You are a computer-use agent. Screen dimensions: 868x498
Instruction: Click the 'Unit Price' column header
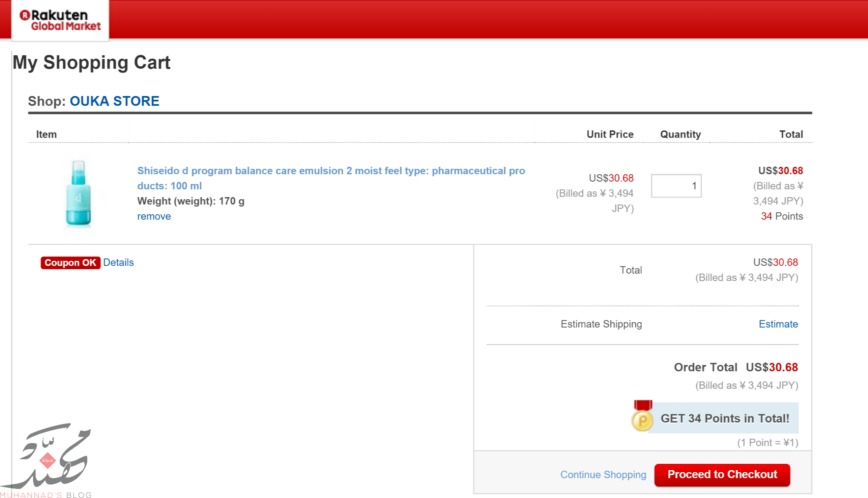(610, 134)
